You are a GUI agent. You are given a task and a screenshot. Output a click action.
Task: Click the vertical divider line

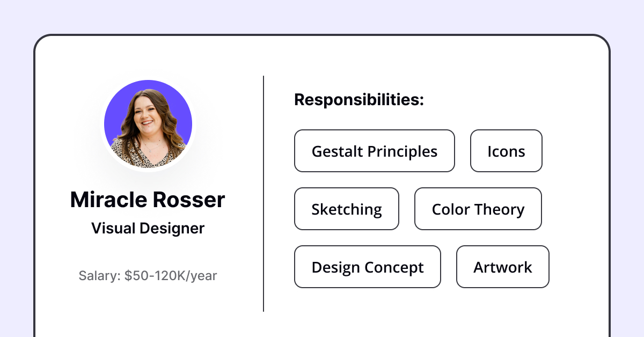pos(264,193)
